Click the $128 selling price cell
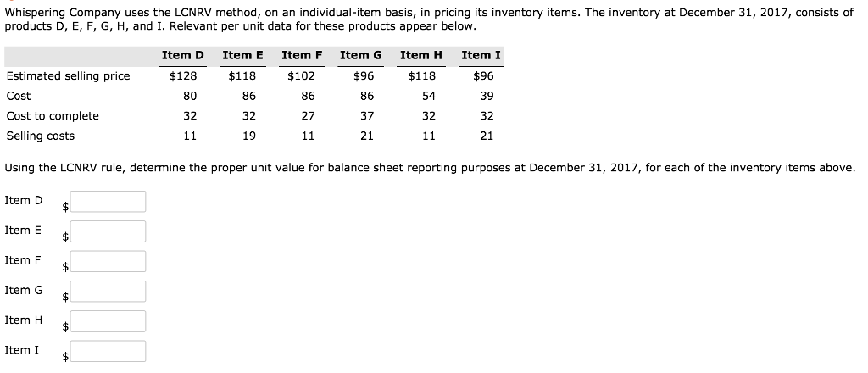Screen dimensions: 868x373 click(183, 76)
